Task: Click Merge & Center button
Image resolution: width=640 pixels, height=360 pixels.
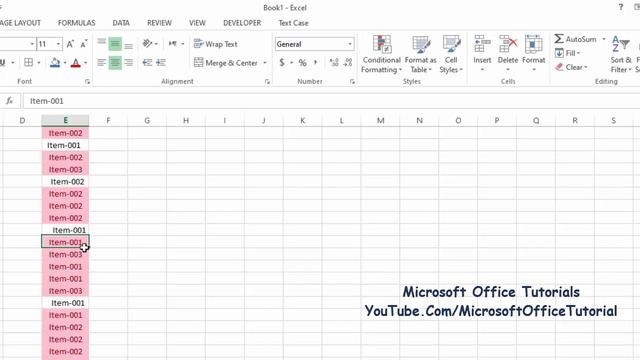Action: [x=226, y=63]
